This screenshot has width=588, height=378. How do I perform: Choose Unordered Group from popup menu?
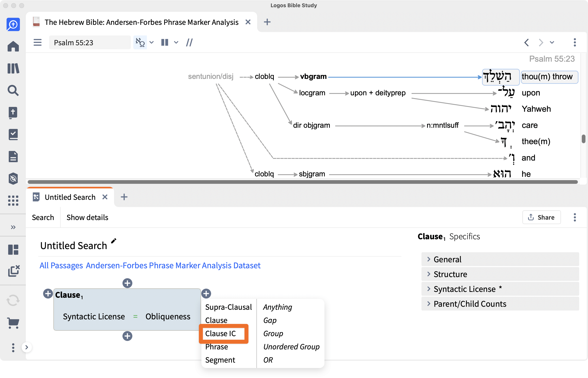[291, 347]
